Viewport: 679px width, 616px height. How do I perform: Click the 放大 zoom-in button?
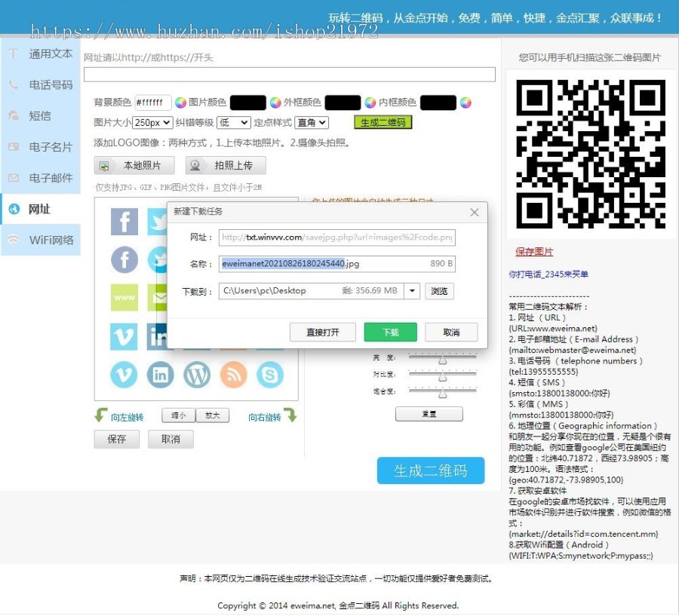coord(212,415)
